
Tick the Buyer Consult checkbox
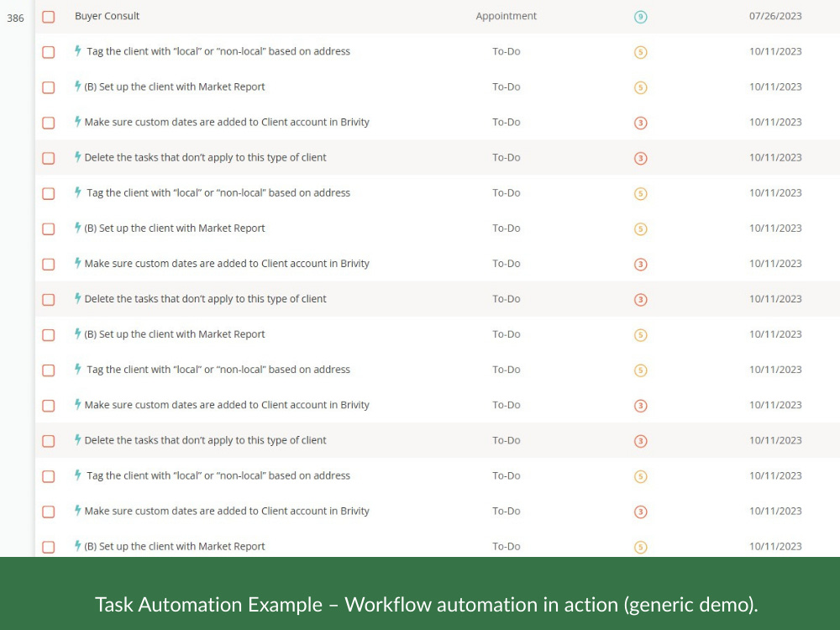click(48, 17)
